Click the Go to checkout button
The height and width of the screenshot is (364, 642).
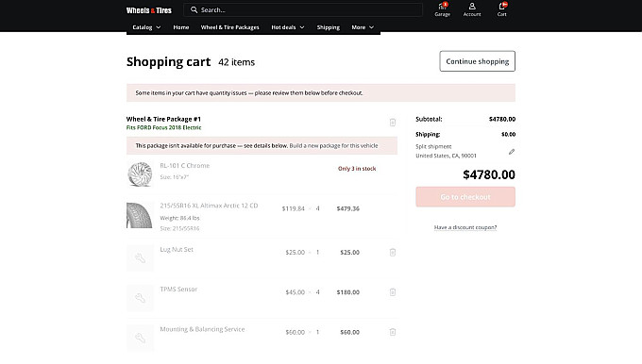coord(465,197)
